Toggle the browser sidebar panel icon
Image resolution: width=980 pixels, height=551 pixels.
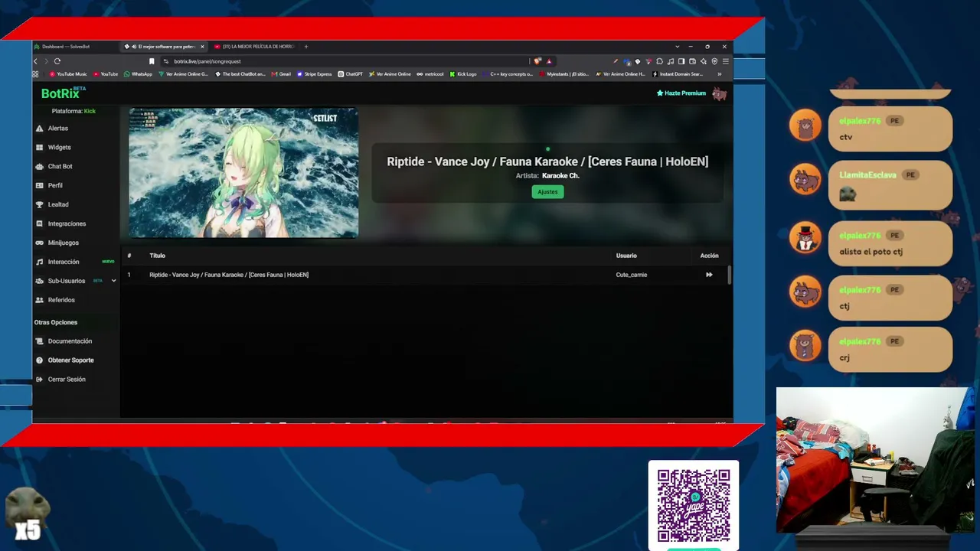coord(681,61)
